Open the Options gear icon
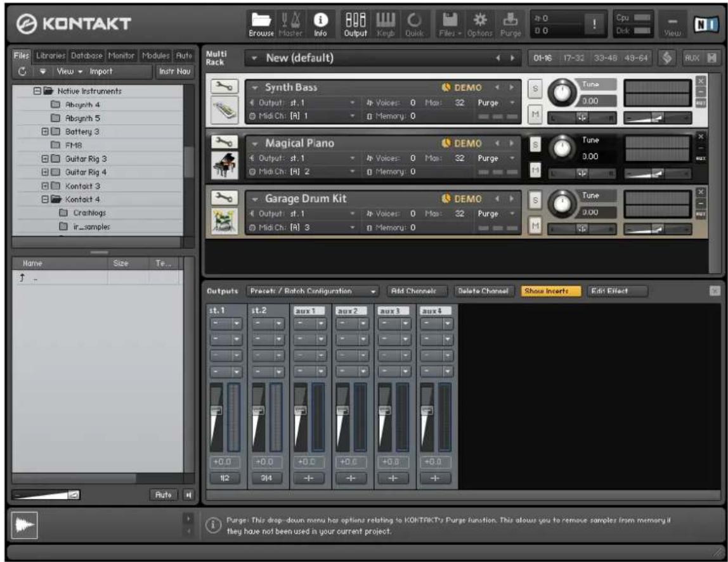The height and width of the screenshot is (562, 728). coord(479,24)
